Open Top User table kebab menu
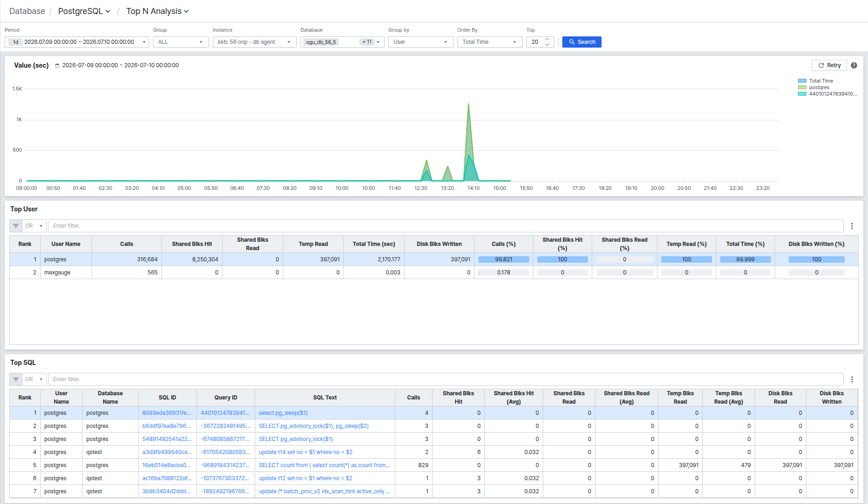The image size is (868, 504). (x=852, y=226)
